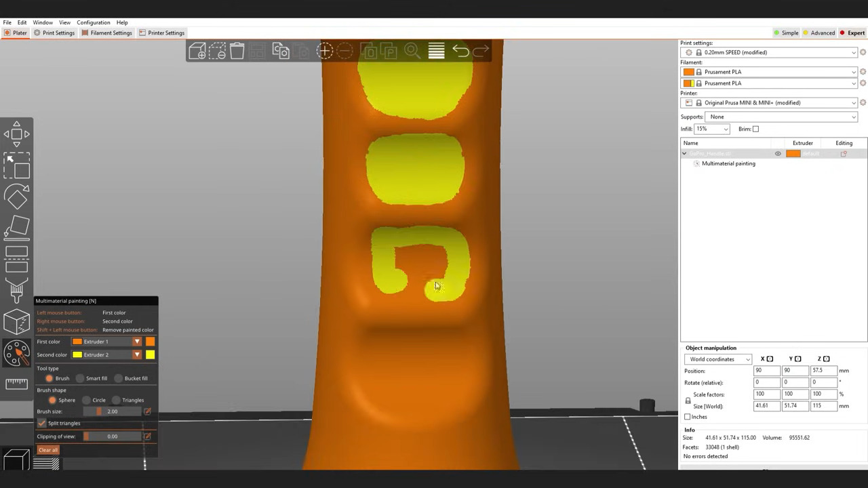868x488 pixels.
Task: Click the Add instance plus icon
Action: click(x=324, y=52)
